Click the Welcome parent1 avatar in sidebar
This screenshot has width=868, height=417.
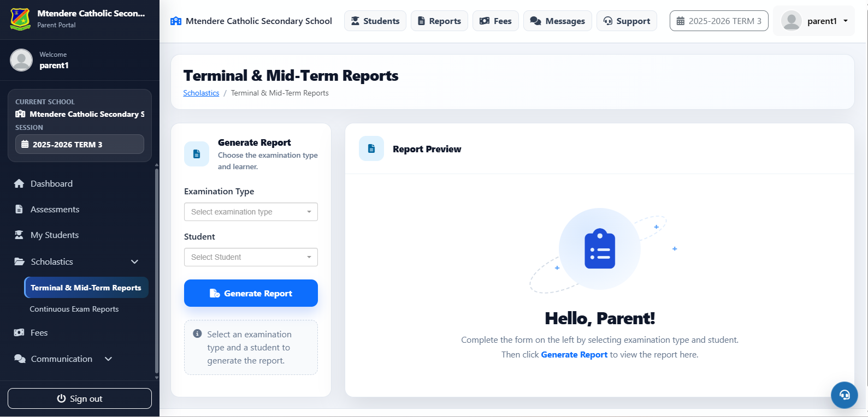pos(21,60)
